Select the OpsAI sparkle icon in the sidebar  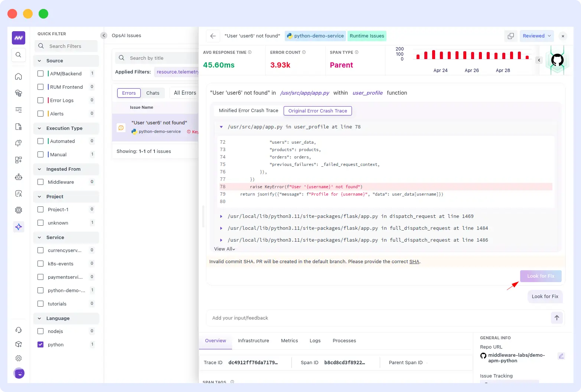pyautogui.click(x=19, y=227)
